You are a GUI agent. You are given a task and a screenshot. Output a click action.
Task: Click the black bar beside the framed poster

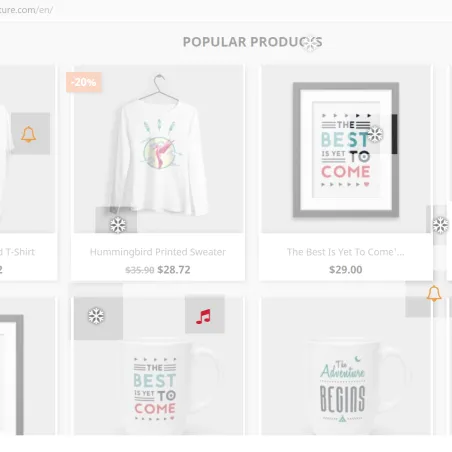pyautogui.click(x=395, y=134)
